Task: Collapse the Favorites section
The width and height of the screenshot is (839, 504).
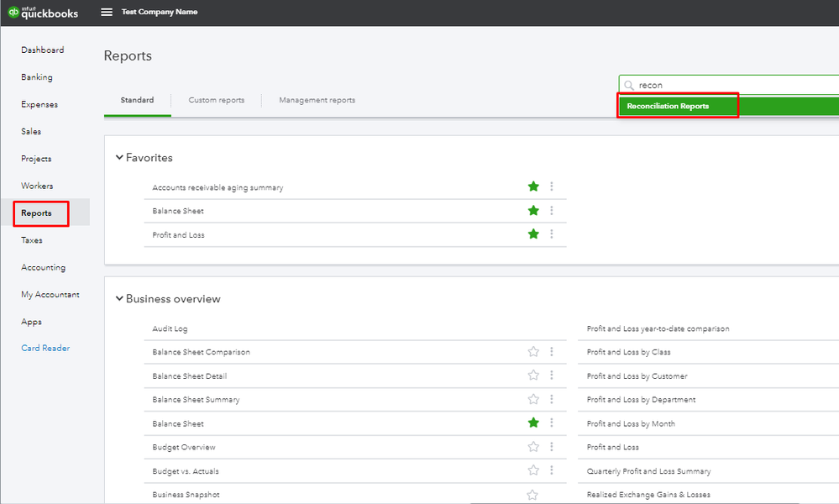Action: (x=118, y=158)
